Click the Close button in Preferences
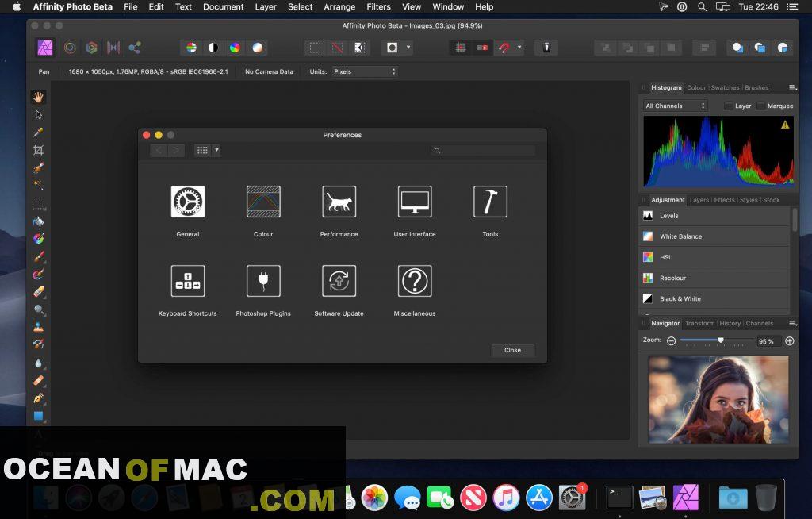 (x=513, y=350)
